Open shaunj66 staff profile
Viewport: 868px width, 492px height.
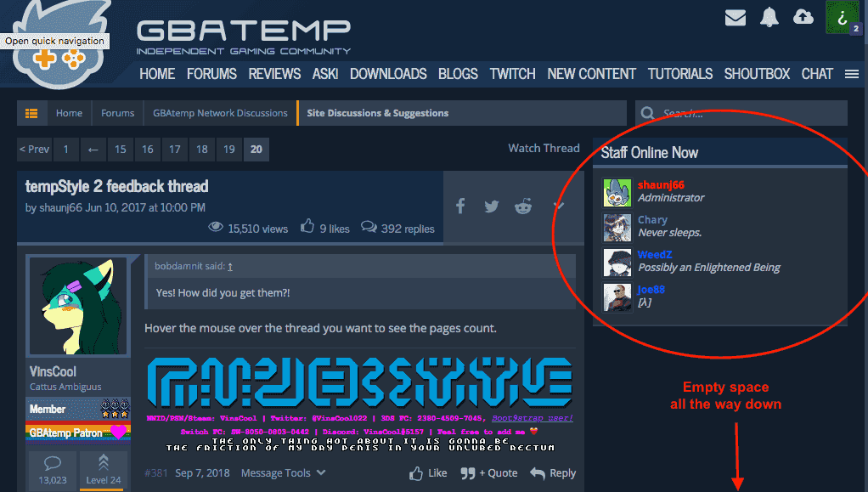[x=661, y=185]
